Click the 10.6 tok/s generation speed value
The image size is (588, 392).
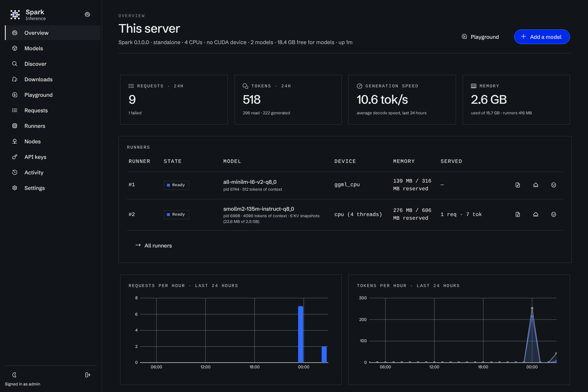click(x=382, y=100)
